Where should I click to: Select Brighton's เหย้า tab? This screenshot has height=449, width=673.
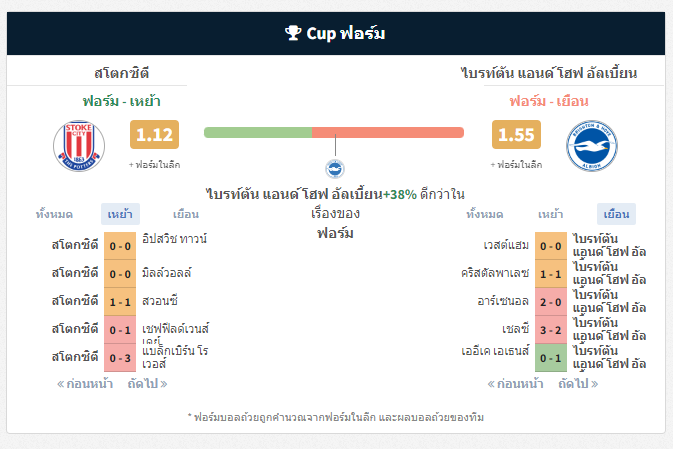551,214
